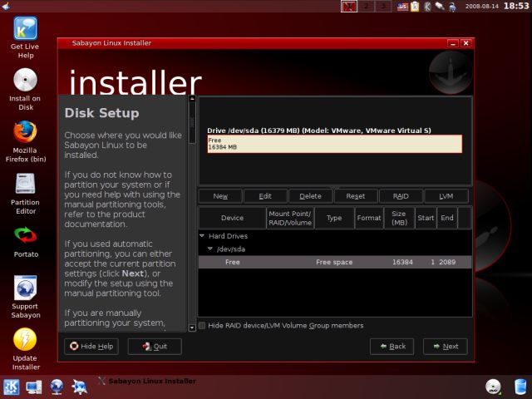The image size is (532, 399).
Task: Click the Type column header
Action: click(x=334, y=218)
